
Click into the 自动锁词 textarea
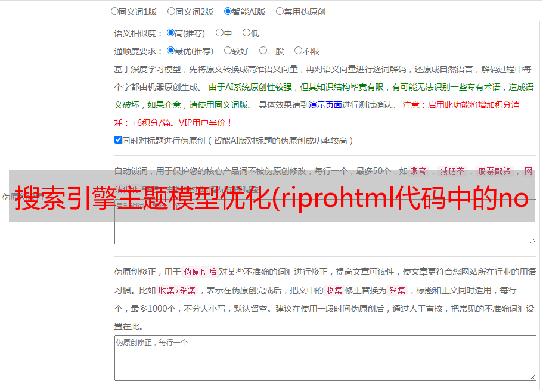pos(325,222)
